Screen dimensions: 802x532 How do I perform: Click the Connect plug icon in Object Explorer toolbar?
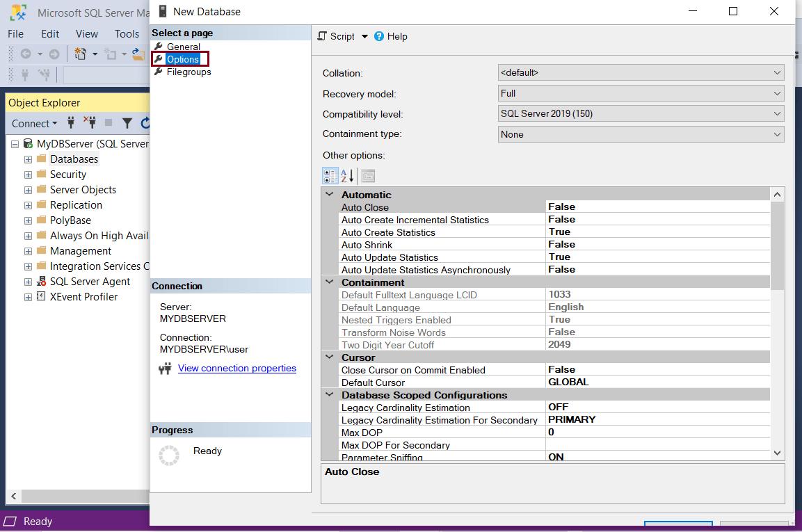[70, 123]
